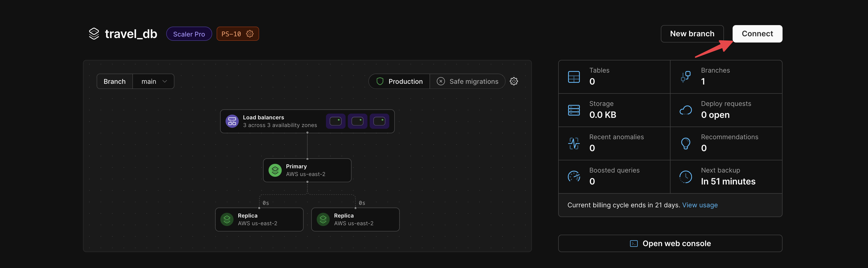The image size is (868, 268).
Task: Click the Scaler Pro plan badge
Action: (x=189, y=34)
